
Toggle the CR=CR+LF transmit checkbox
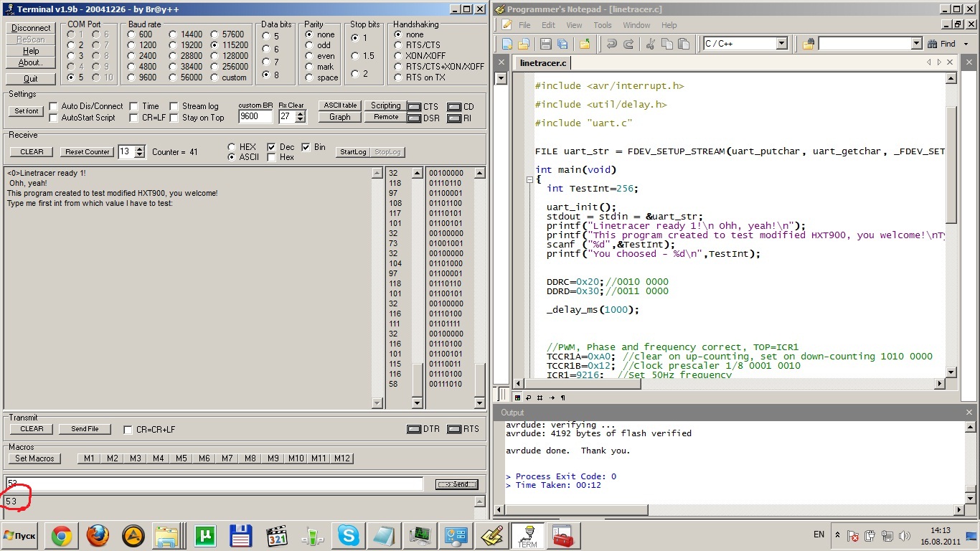(128, 430)
